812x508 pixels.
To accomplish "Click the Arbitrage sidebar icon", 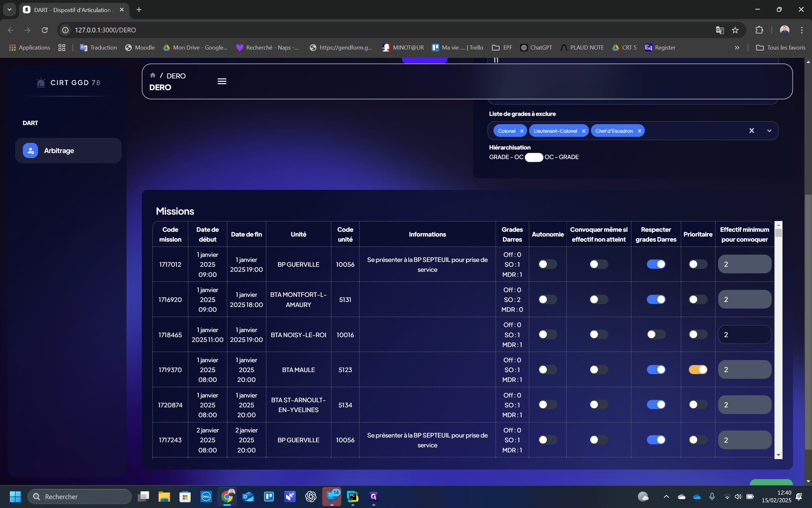I will tap(30, 150).
